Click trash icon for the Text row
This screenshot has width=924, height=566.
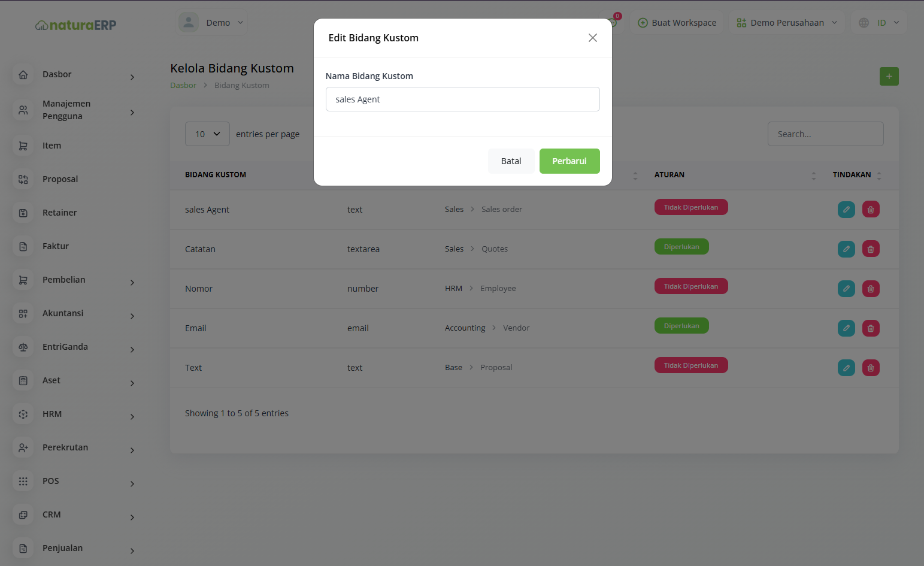click(x=871, y=368)
